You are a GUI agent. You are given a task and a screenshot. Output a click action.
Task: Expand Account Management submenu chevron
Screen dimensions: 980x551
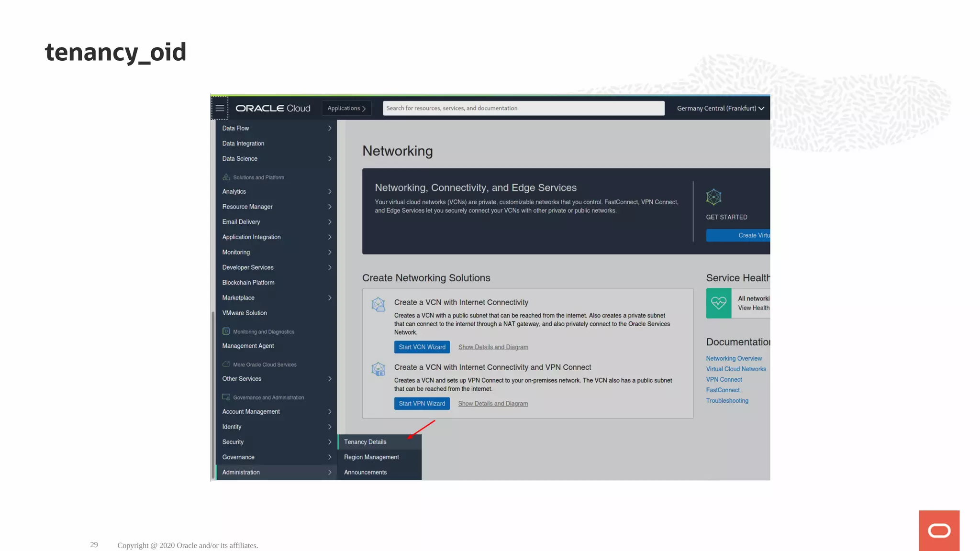pos(330,412)
